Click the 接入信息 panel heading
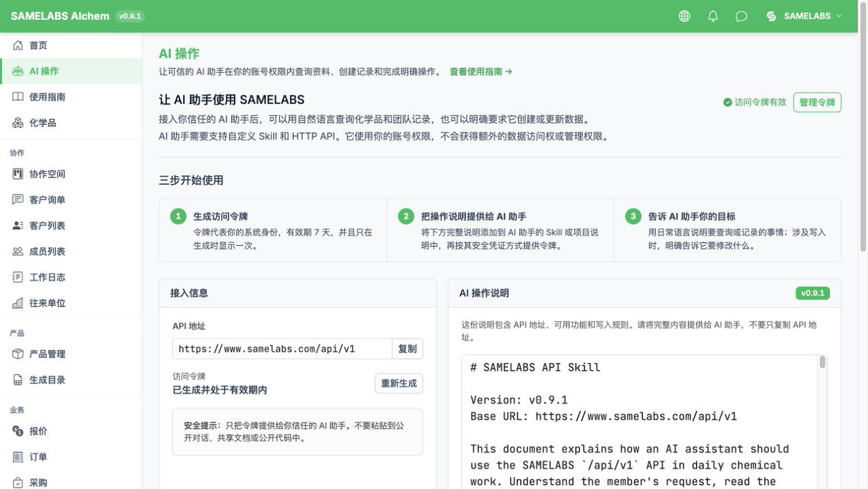The width and height of the screenshot is (868, 489). tap(189, 293)
